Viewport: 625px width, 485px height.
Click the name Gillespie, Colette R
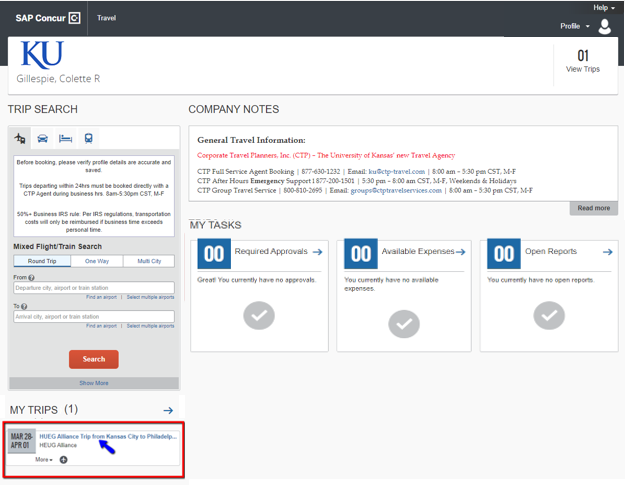tap(58, 79)
